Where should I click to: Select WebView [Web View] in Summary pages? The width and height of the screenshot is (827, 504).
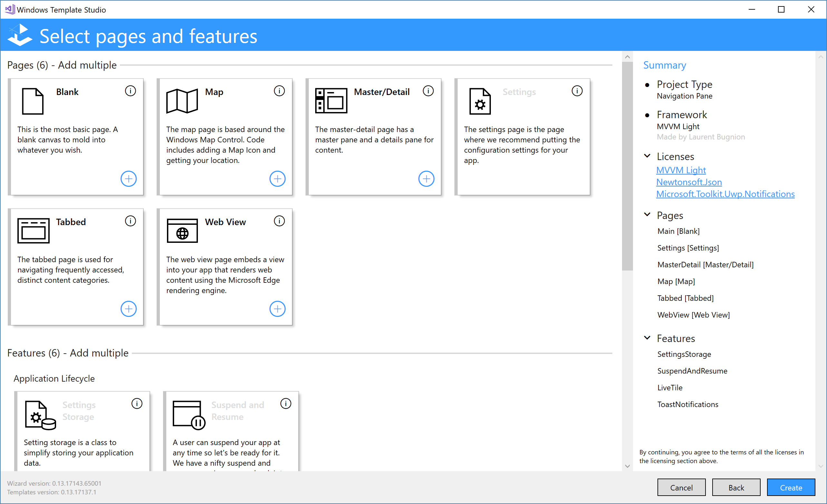[694, 315]
